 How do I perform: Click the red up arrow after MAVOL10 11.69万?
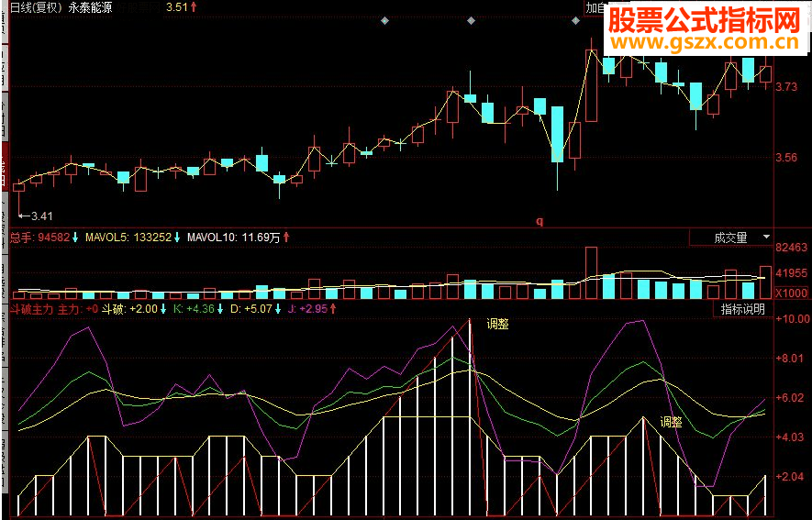tap(286, 238)
